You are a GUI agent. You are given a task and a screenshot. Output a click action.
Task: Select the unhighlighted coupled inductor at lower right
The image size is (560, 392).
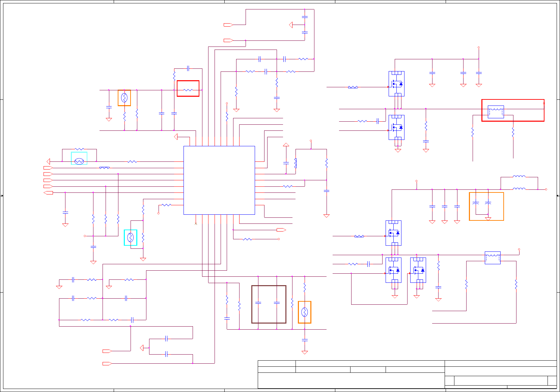pos(493,258)
